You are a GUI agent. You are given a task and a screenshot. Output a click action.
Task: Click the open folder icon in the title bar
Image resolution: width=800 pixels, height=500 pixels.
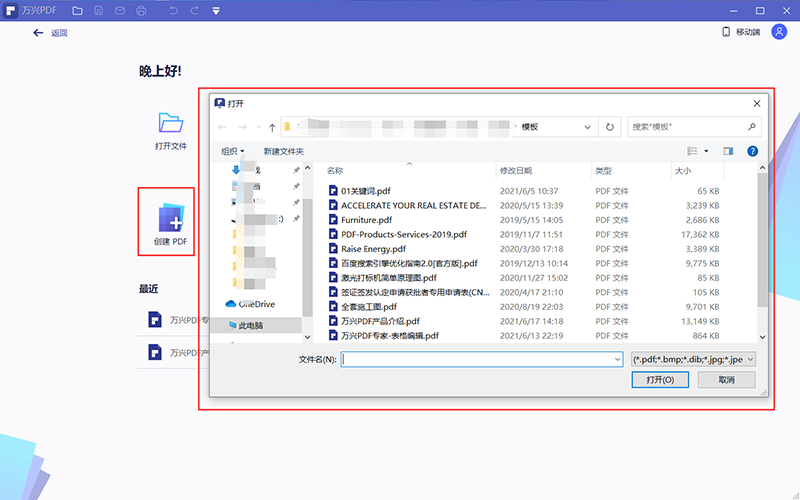point(77,11)
